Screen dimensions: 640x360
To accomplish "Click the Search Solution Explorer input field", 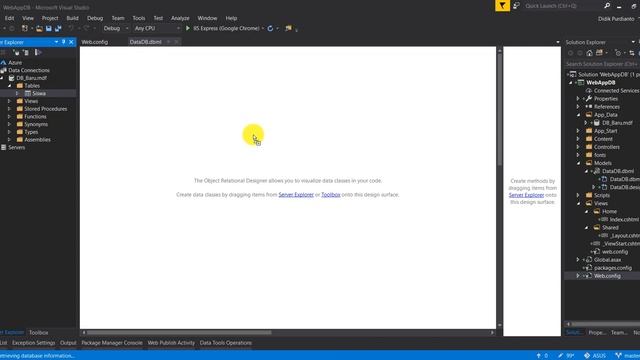I will point(601,64).
